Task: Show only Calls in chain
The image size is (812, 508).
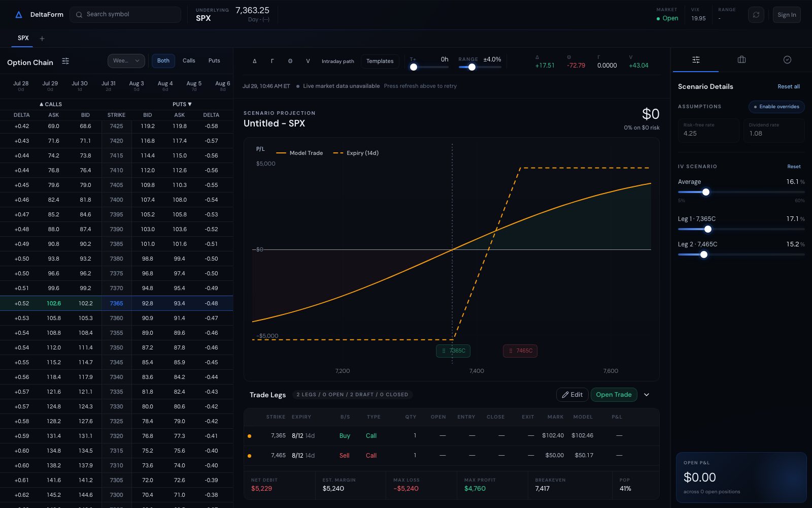Action: point(189,60)
